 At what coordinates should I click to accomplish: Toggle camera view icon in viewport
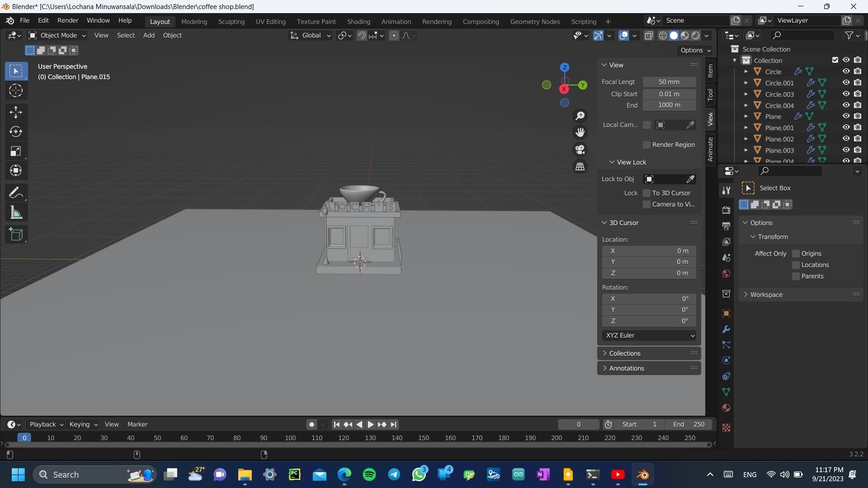point(580,150)
